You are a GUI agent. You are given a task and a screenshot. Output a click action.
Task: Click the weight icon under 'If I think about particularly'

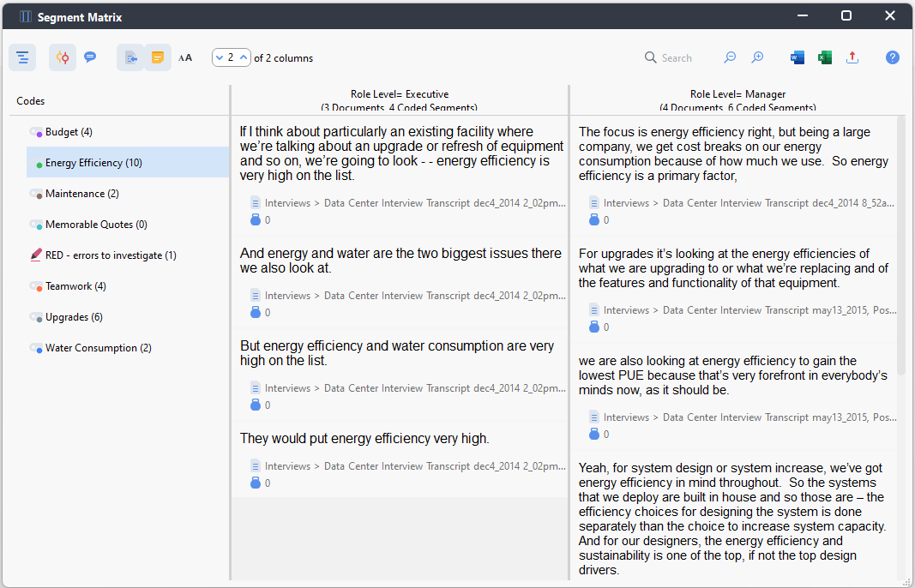click(255, 220)
